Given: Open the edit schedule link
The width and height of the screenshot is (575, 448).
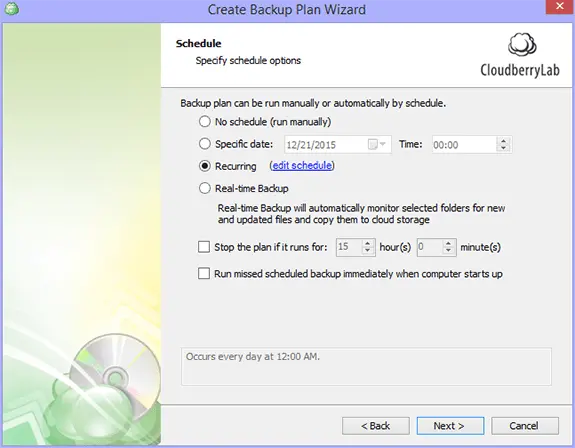Looking at the screenshot, I should [x=302, y=166].
